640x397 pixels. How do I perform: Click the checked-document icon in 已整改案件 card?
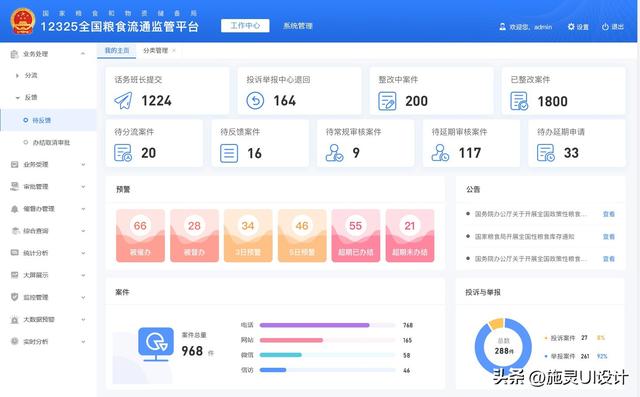click(519, 101)
